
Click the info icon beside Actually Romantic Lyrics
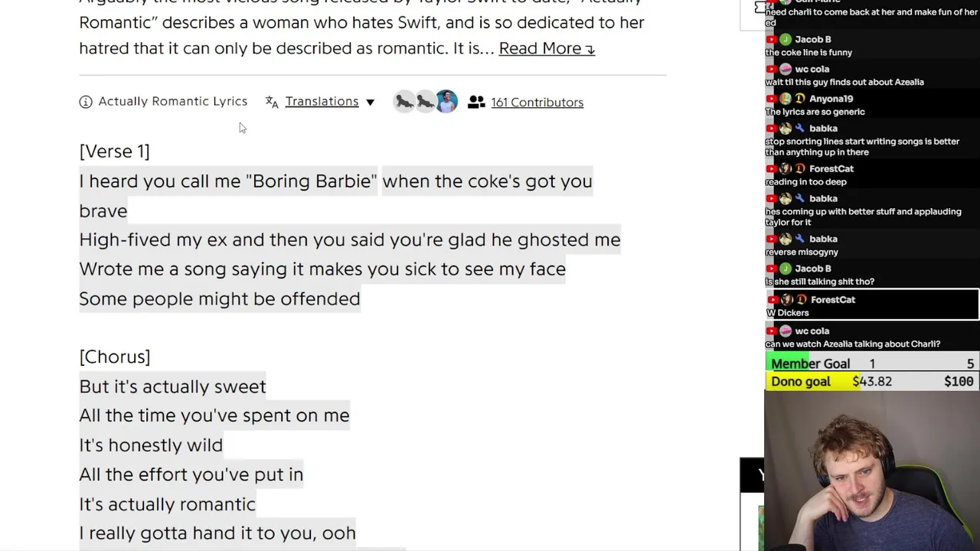tap(86, 102)
